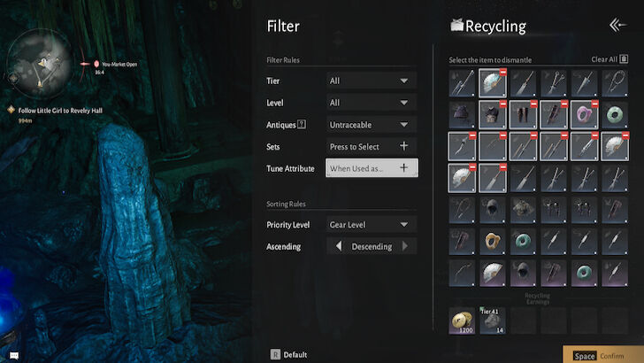Switch sort order with the right arrow

[x=405, y=246]
